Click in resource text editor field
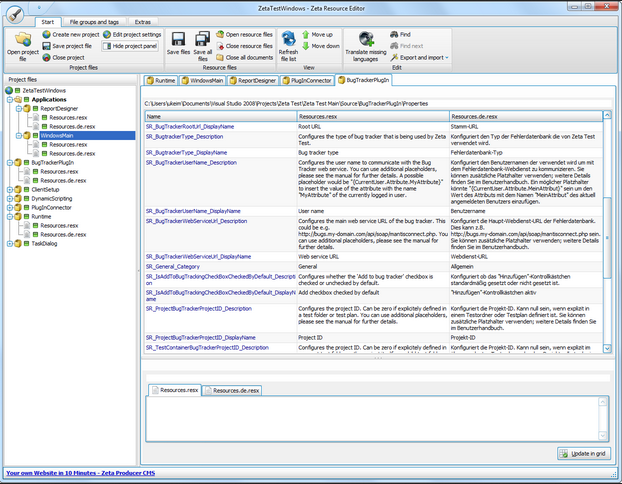This screenshot has height=484, width=622. [372, 419]
